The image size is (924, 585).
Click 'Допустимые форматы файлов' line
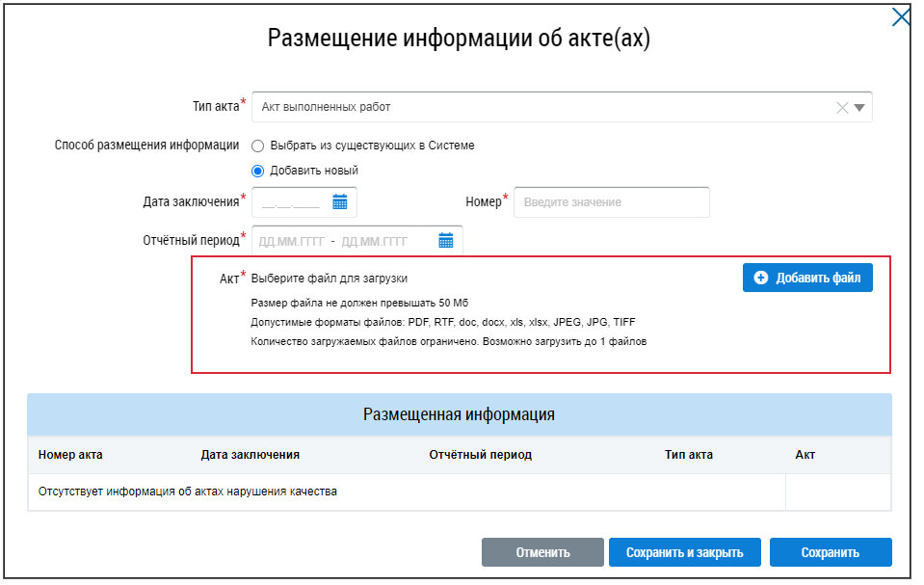point(443,322)
